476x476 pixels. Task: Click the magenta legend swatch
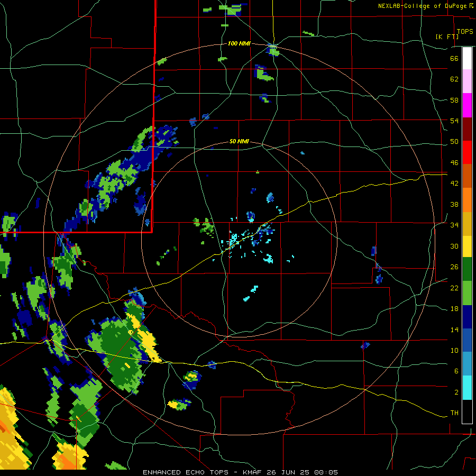point(467,105)
